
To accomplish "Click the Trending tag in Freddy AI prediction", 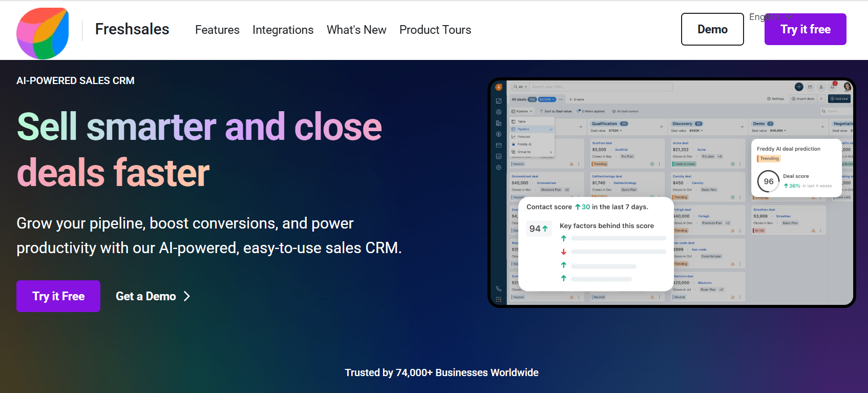I will click(x=769, y=158).
